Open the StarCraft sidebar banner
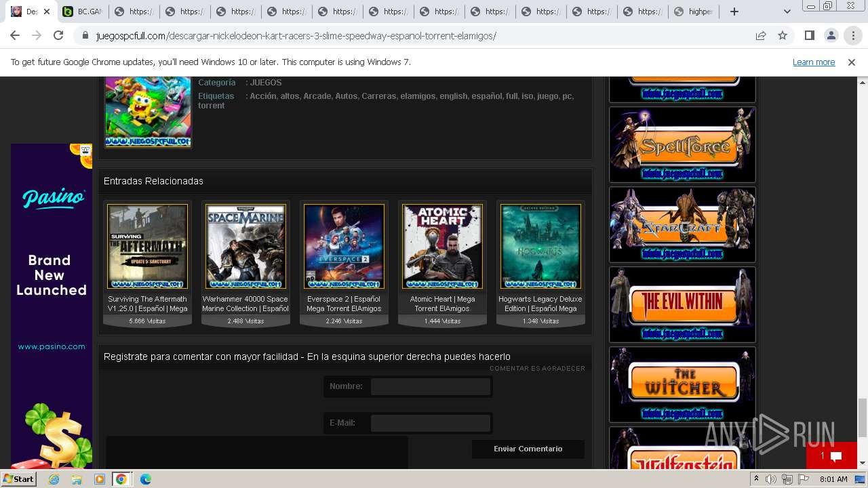 682,224
